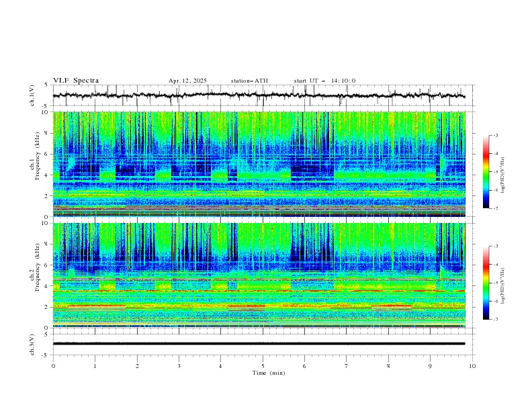Viewport: 532px width, 411px height.
Task: Click inside the ch.1 spectrogram panel
Action: click(259, 164)
